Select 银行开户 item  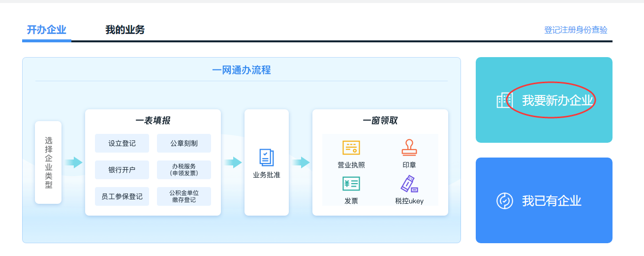[122, 170]
